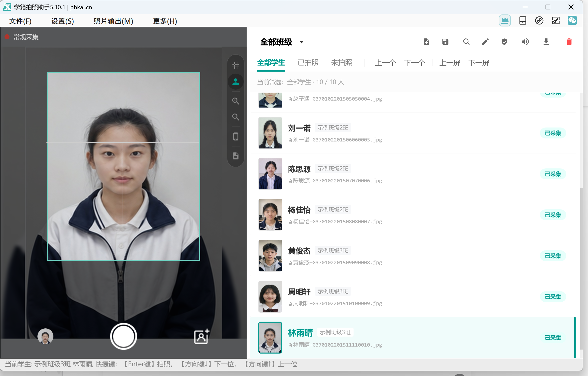The image size is (588, 376).
Task: Click filename 刘一诺+G370102201506060005.jpg
Action: pyautogui.click(x=335, y=140)
